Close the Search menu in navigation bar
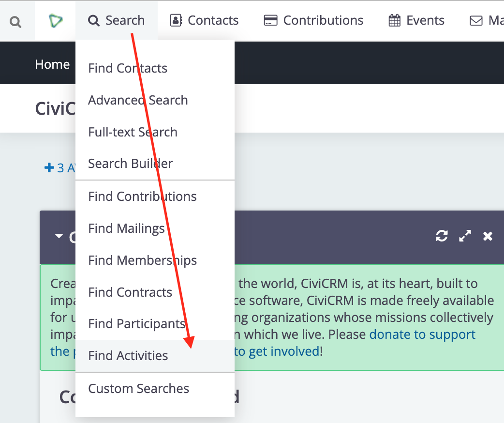This screenshot has width=504, height=423. (117, 20)
